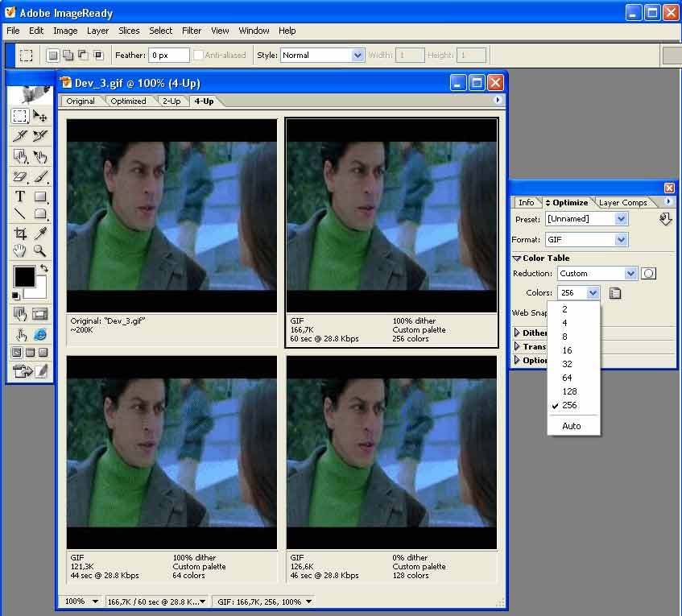682x616 pixels.
Task: Switch to the Optimized tab
Action: (x=128, y=101)
